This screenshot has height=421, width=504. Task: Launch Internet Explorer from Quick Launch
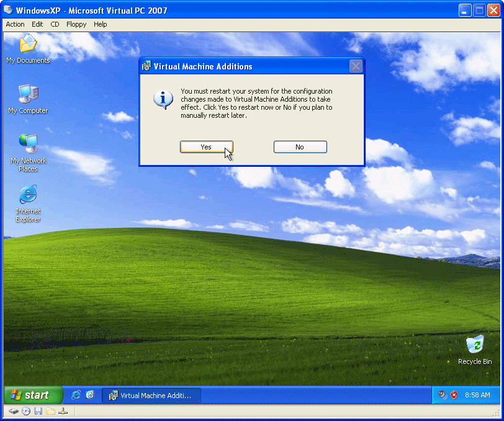point(76,395)
